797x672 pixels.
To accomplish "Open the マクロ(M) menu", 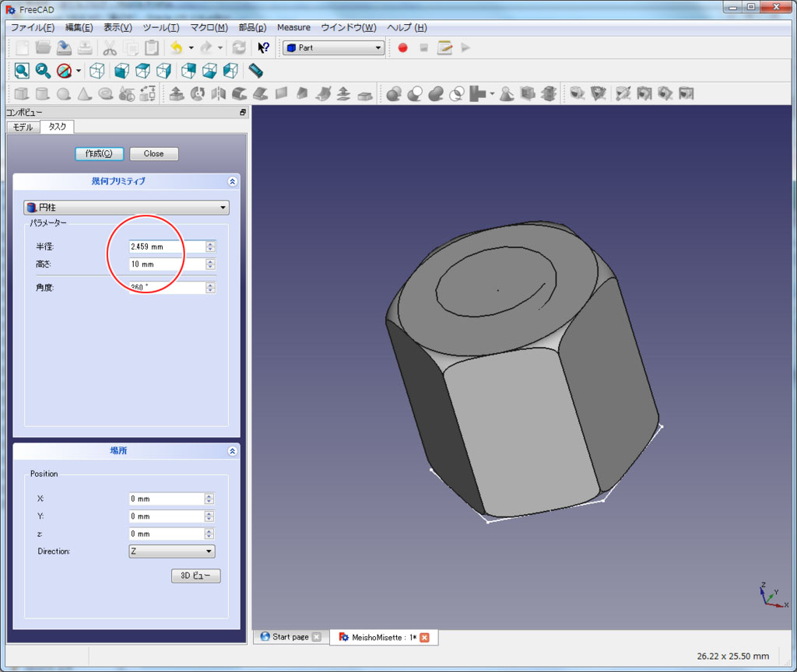I will (209, 27).
